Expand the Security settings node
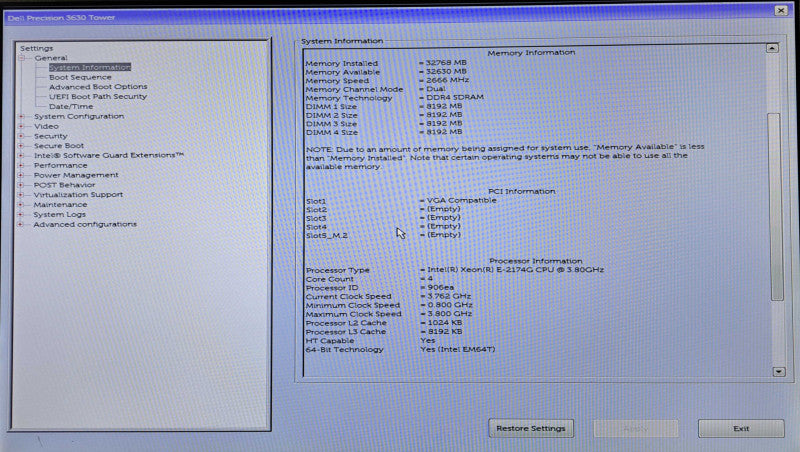This screenshot has height=452, width=800. (21, 136)
